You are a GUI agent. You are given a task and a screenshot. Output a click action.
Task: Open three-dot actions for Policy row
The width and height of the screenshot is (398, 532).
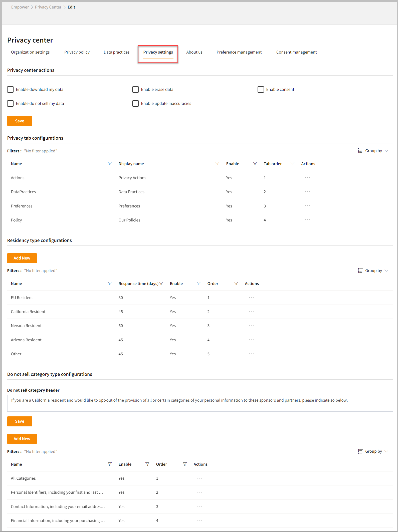pyautogui.click(x=307, y=220)
